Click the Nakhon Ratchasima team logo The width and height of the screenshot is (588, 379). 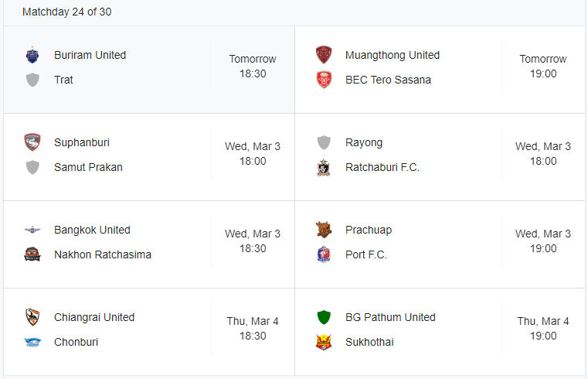(x=32, y=254)
